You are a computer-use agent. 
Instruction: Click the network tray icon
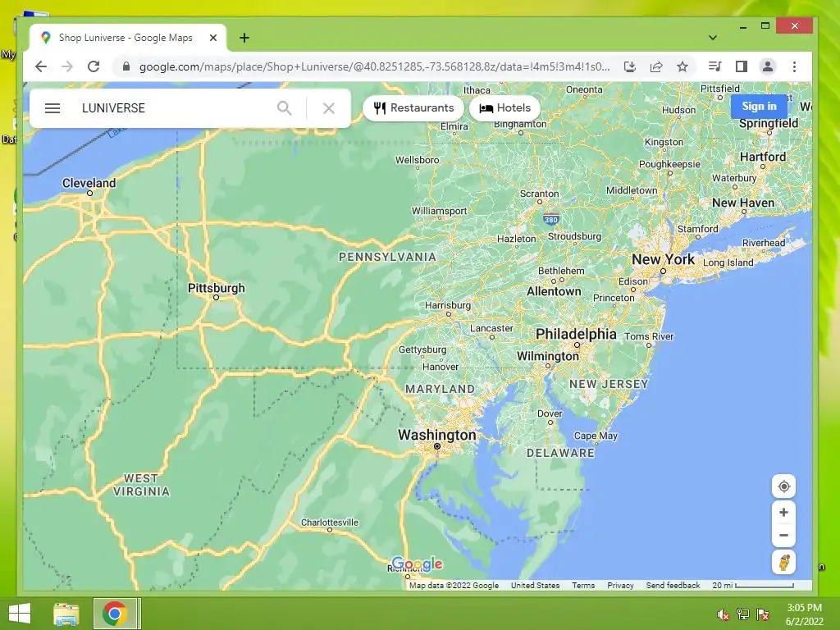[x=743, y=614]
